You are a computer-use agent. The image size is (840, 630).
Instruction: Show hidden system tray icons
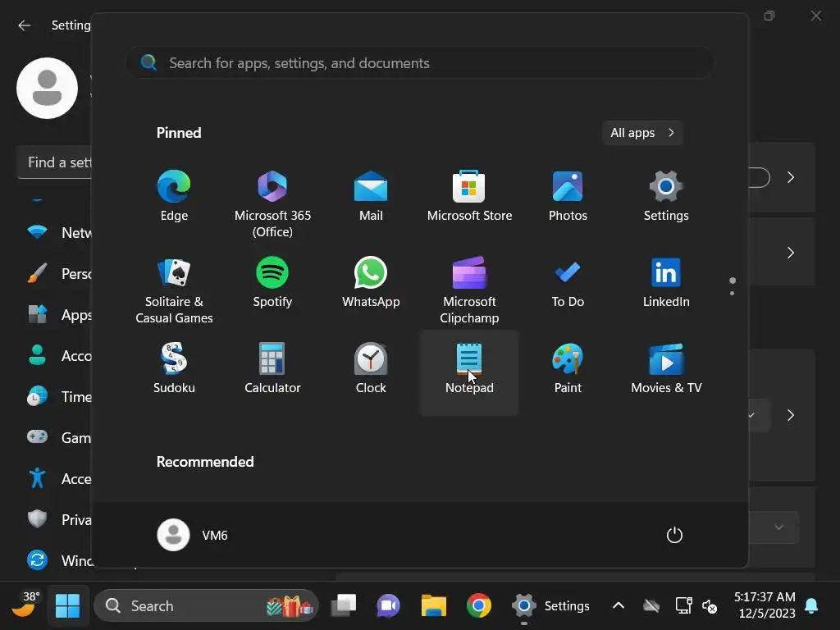click(x=618, y=606)
